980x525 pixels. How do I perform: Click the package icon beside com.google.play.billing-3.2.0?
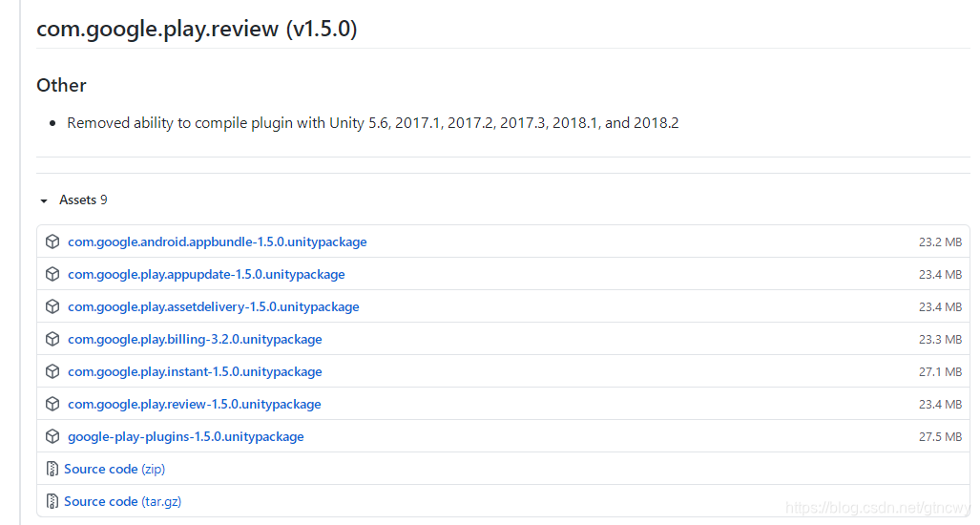(x=52, y=339)
